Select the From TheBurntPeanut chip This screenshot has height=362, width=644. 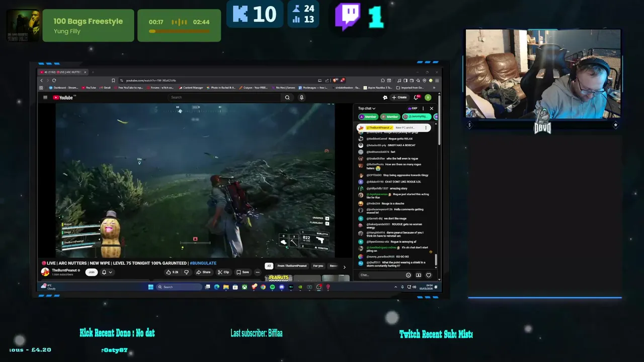292,266
